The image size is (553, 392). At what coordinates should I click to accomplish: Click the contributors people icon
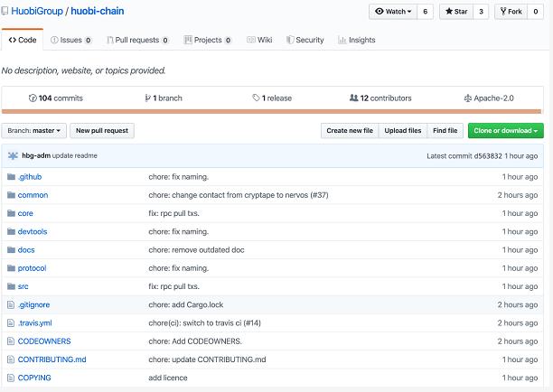pos(353,98)
